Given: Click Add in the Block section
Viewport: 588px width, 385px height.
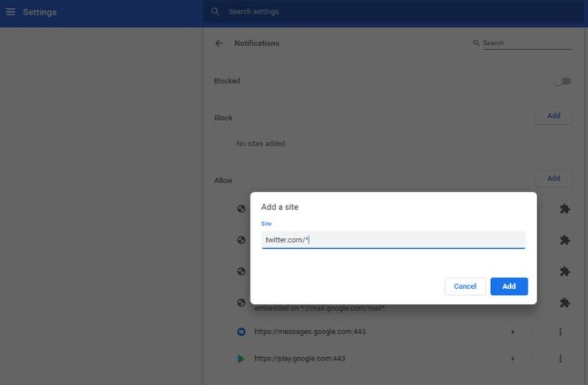Looking at the screenshot, I should 554,115.
